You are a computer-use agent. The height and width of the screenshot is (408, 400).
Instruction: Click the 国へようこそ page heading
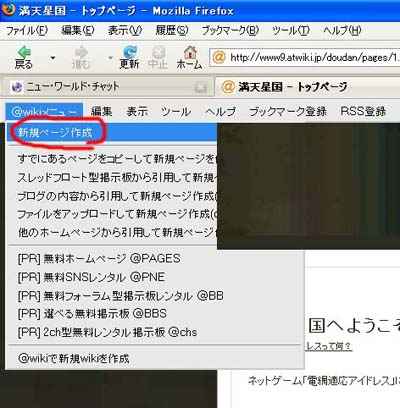[354, 325]
